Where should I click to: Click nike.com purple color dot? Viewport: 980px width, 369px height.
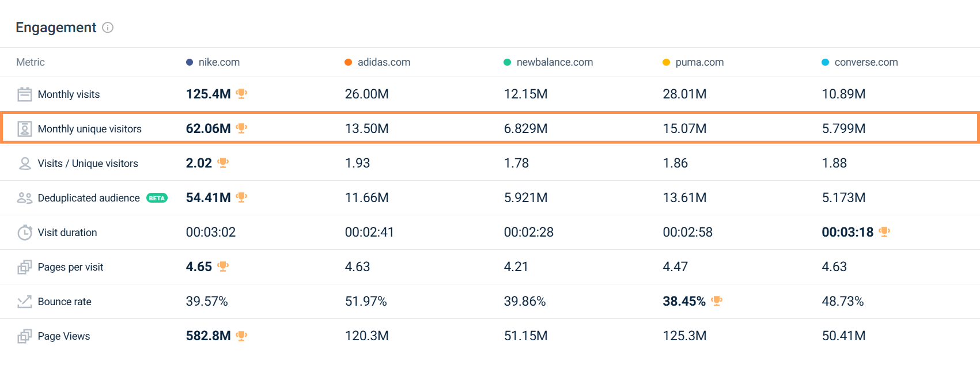190,62
